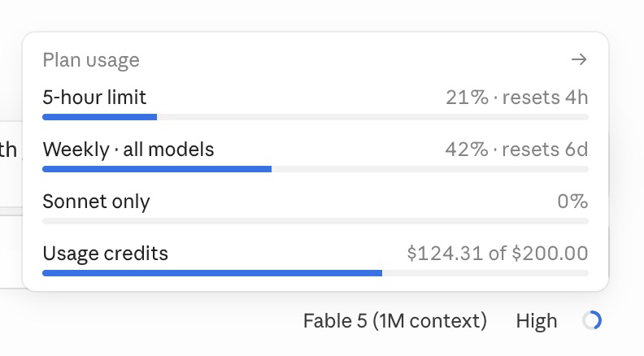Image resolution: width=644 pixels, height=356 pixels.
Task: Click the 5-hour limit progress bar
Action: coord(315,117)
